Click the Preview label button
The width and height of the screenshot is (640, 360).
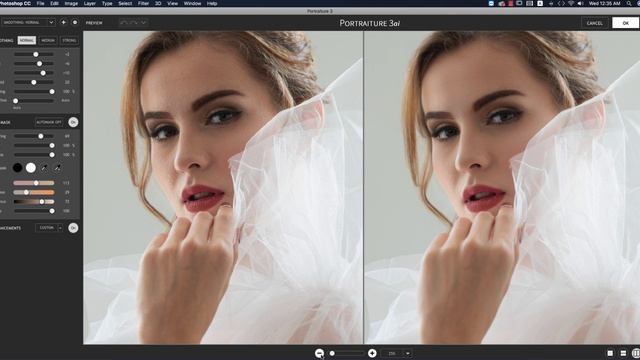(94, 23)
